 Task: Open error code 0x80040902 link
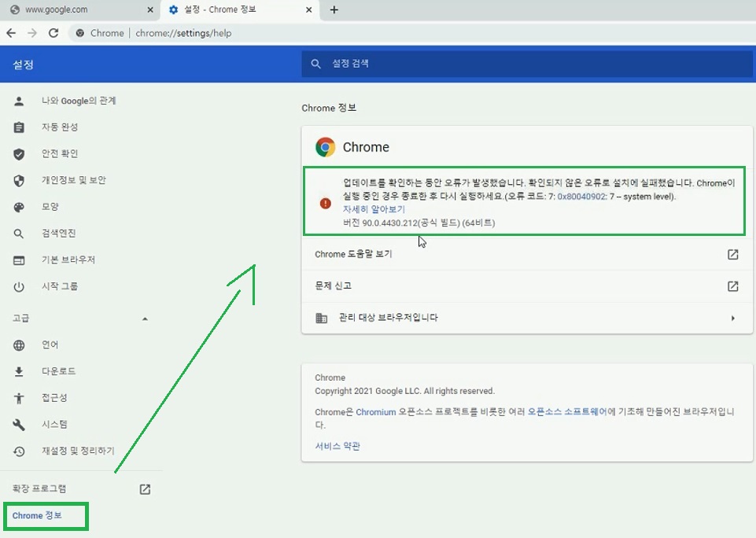tap(581, 196)
